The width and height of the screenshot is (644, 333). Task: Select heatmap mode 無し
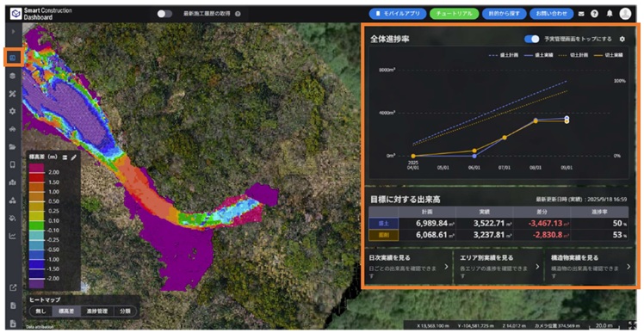tap(41, 311)
